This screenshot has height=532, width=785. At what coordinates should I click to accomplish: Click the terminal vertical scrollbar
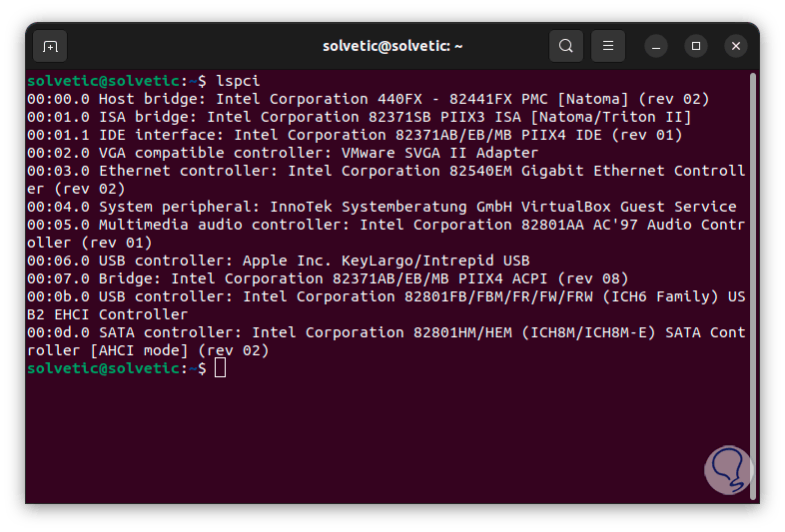click(752, 286)
